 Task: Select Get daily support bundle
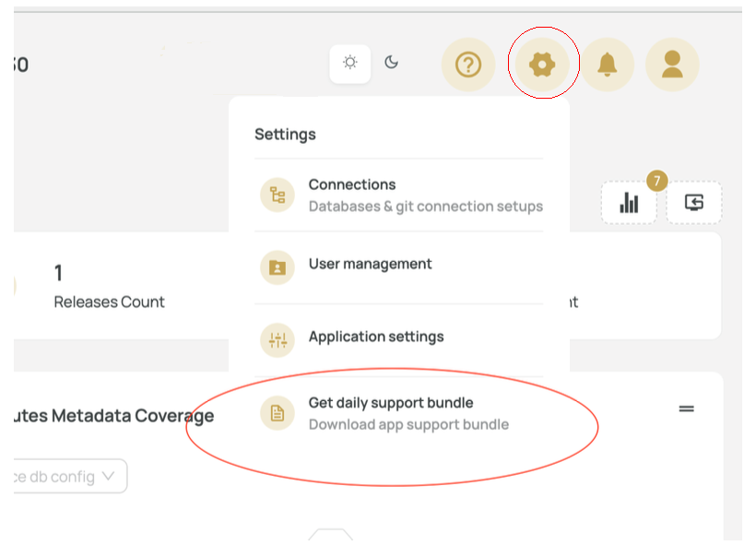click(x=391, y=403)
